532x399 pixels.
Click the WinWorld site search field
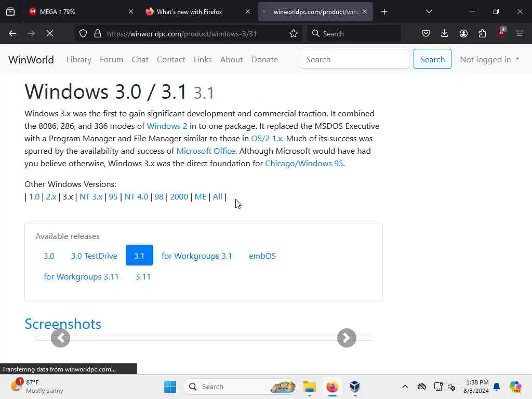[x=354, y=59]
